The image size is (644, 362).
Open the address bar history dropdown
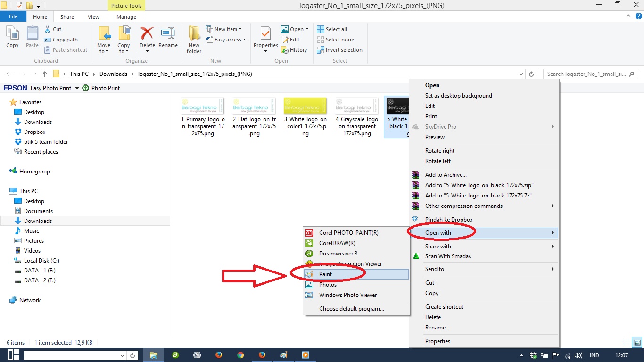pos(521,74)
